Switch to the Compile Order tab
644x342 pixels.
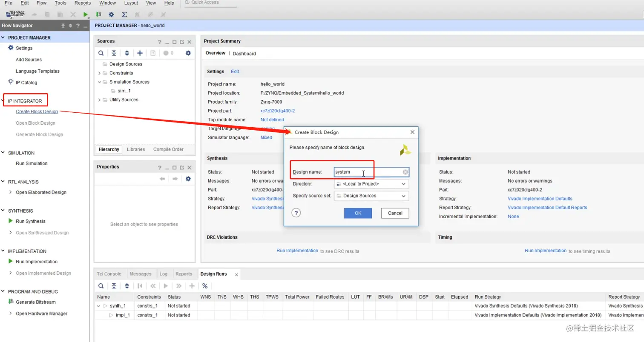pos(168,149)
